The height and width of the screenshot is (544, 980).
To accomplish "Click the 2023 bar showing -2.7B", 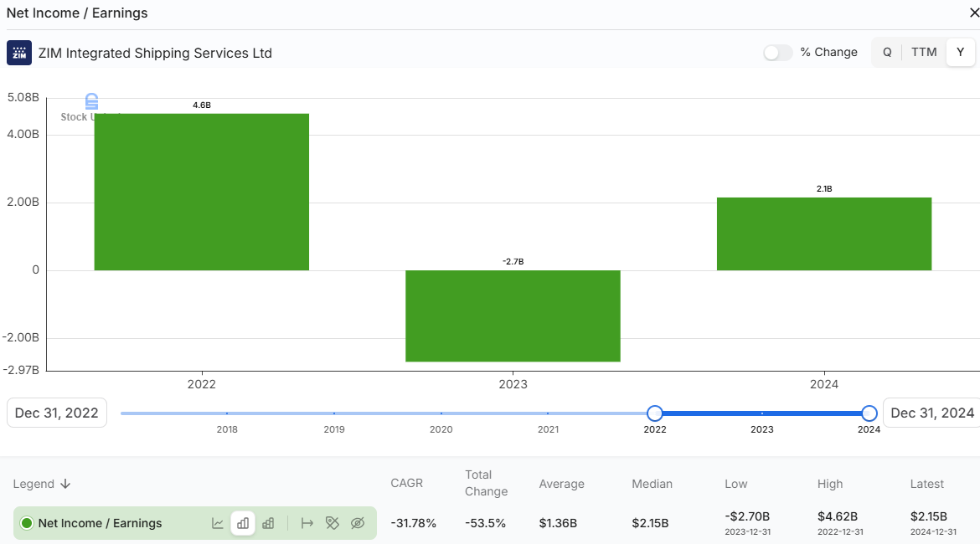I will (513, 316).
